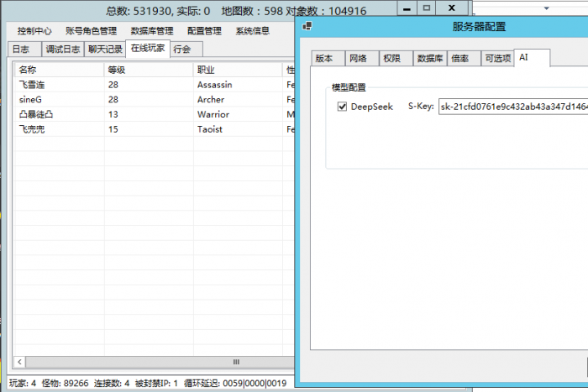Maximize the main server window
588x392 pixels.
coord(427,8)
